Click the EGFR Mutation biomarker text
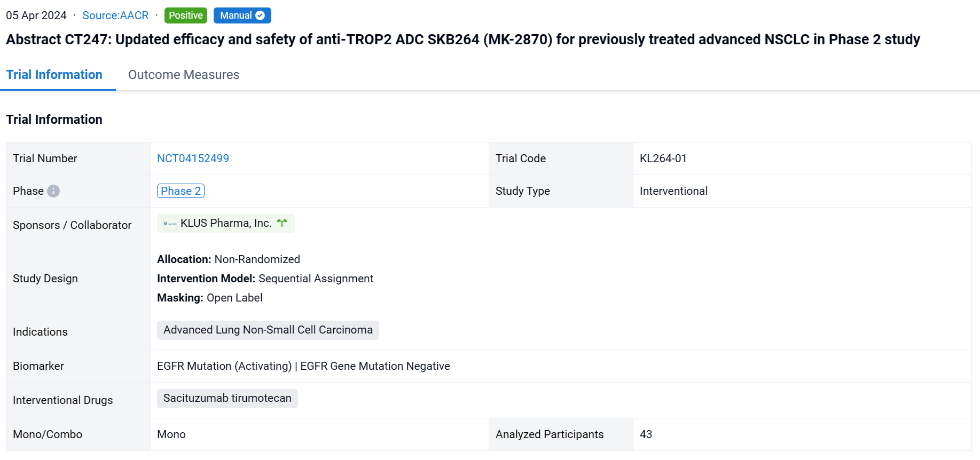This screenshot has width=980, height=460. tap(224, 366)
